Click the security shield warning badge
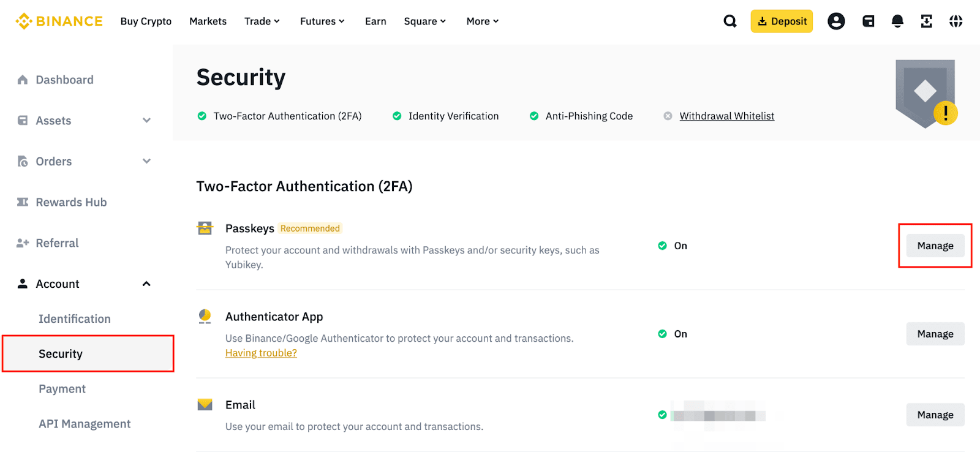This screenshot has height=452, width=980. tap(945, 113)
